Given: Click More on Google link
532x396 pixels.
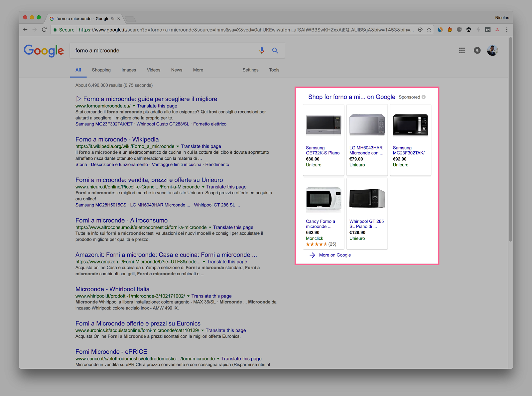Looking at the screenshot, I should (335, 255).
